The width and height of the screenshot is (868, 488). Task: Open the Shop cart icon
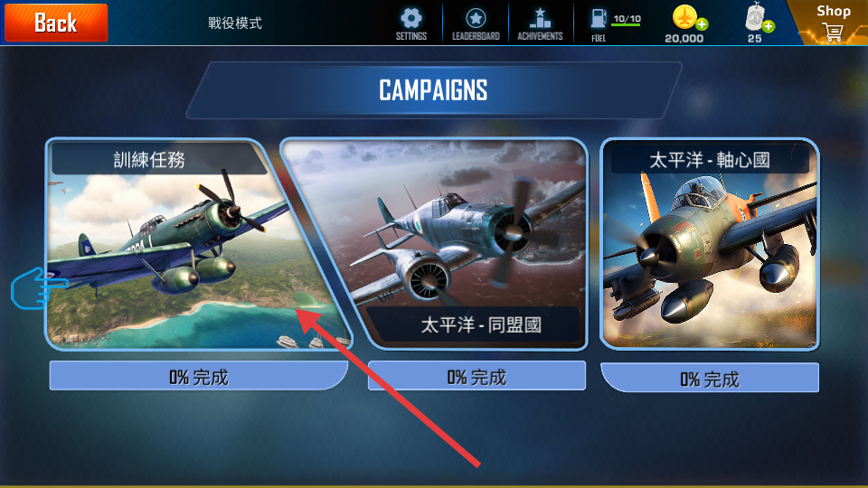pyautogui.click(x=833, y=33)
